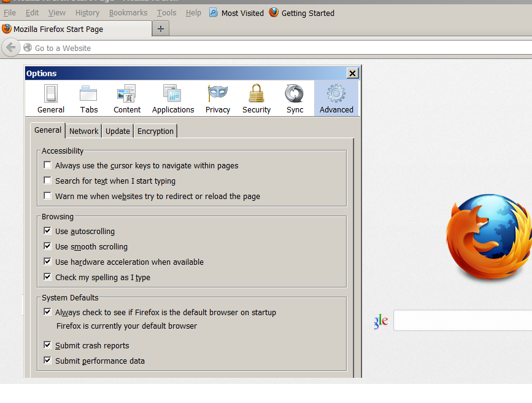The image size is (532, 403).
Task: Uncheck always check default browser on startup
Action: pyautogui.click(x=47, y=311)
